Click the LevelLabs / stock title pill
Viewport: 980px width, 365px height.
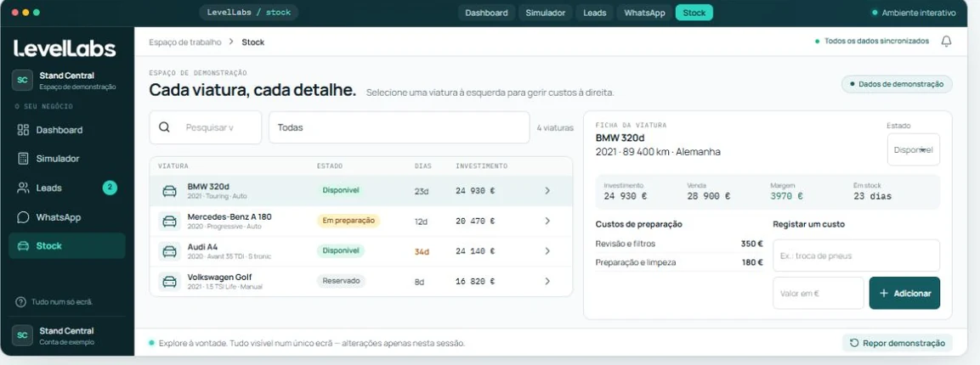(249, 13)
